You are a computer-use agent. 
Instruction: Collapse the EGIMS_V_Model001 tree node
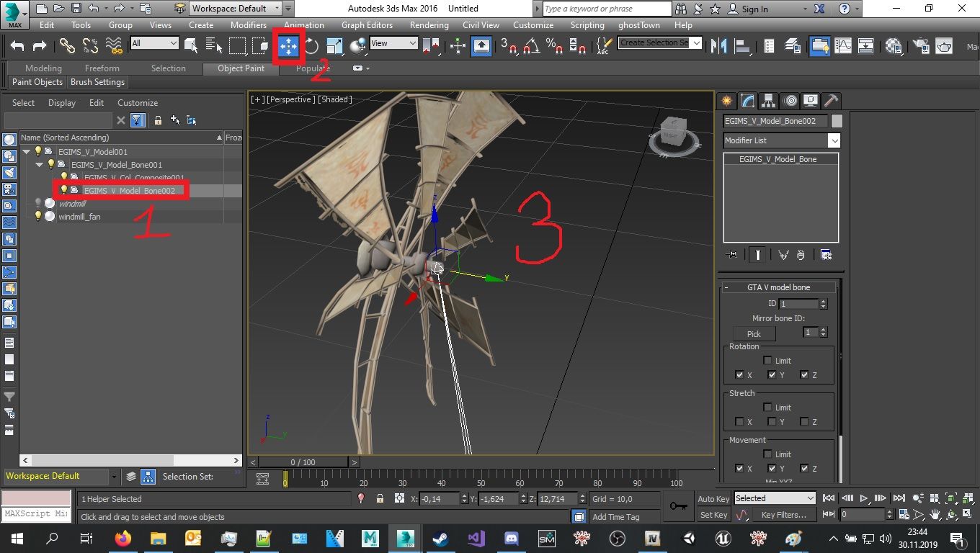27,152
